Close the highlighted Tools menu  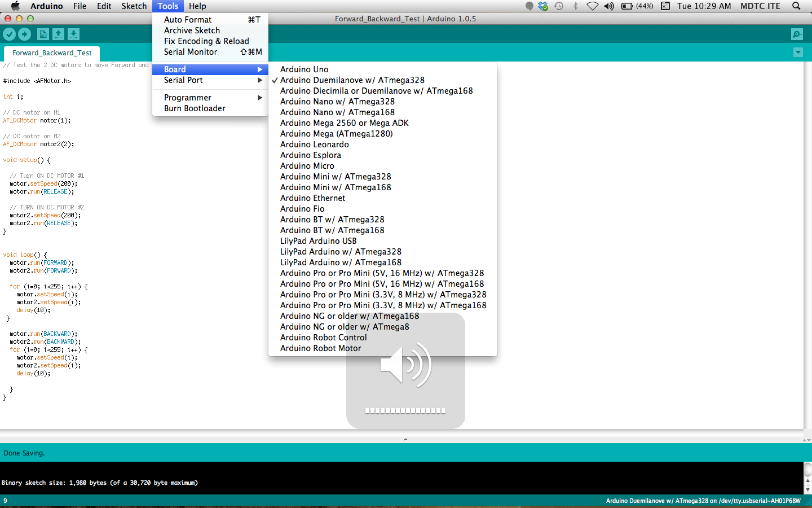168,6
